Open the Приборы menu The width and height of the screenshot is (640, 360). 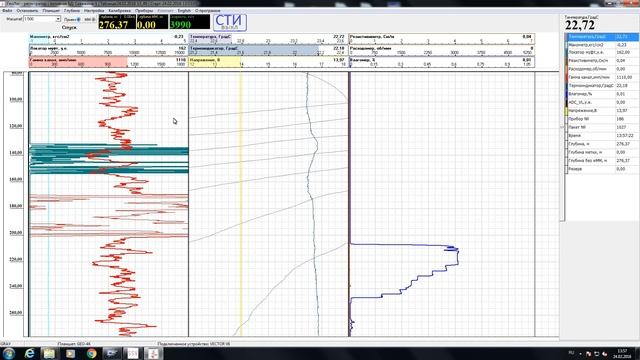144,11
